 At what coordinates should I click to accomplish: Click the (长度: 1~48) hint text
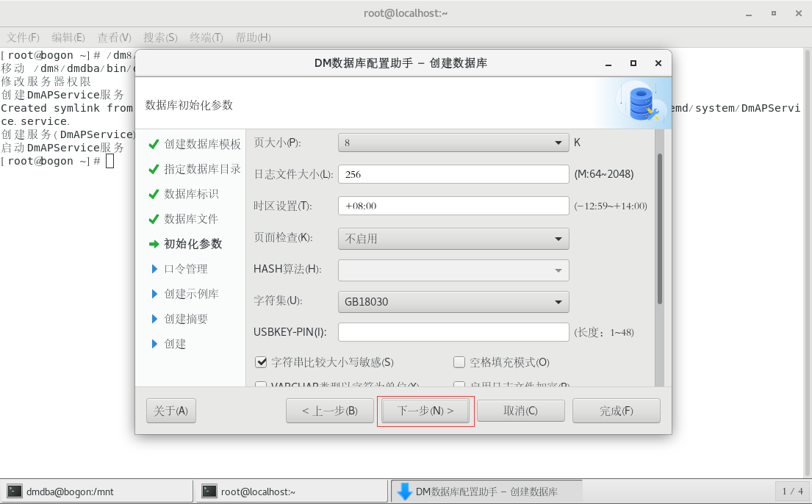(x=604, y=332)
